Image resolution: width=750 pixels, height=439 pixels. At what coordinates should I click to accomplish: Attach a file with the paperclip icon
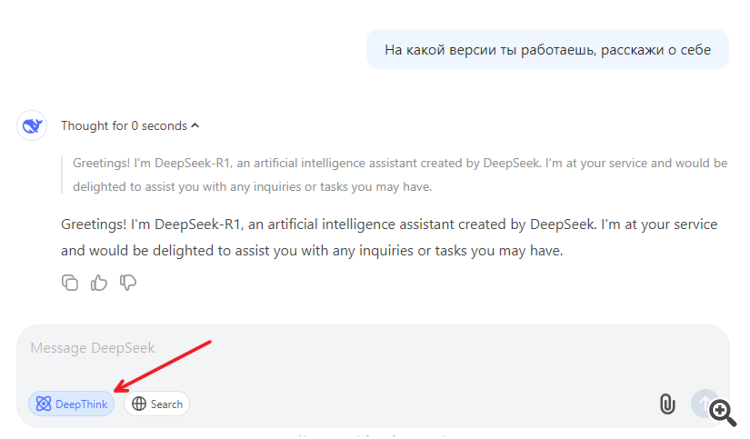(x=667, y=404)
